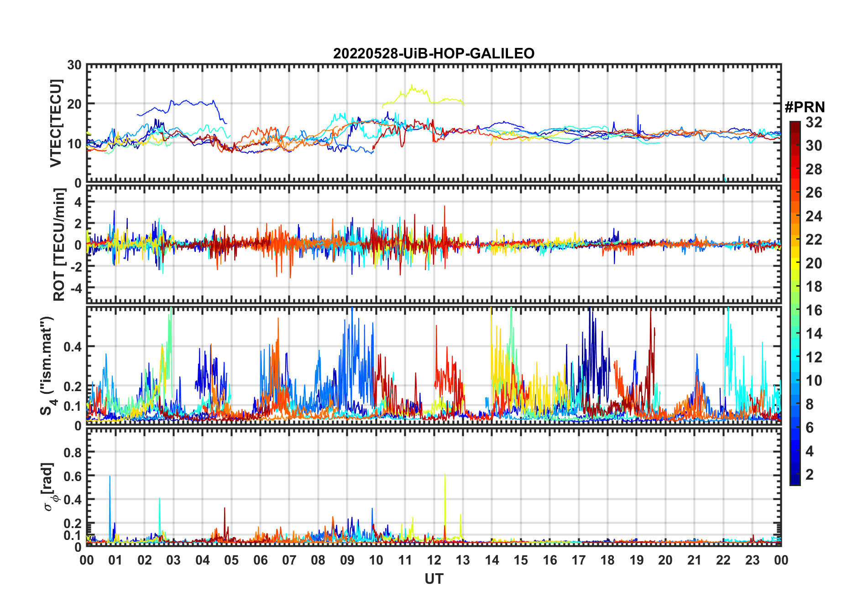The width and height of the screenshot is (868, 607).
Task: Click the x-axis tick label 06
Action: 260,560
